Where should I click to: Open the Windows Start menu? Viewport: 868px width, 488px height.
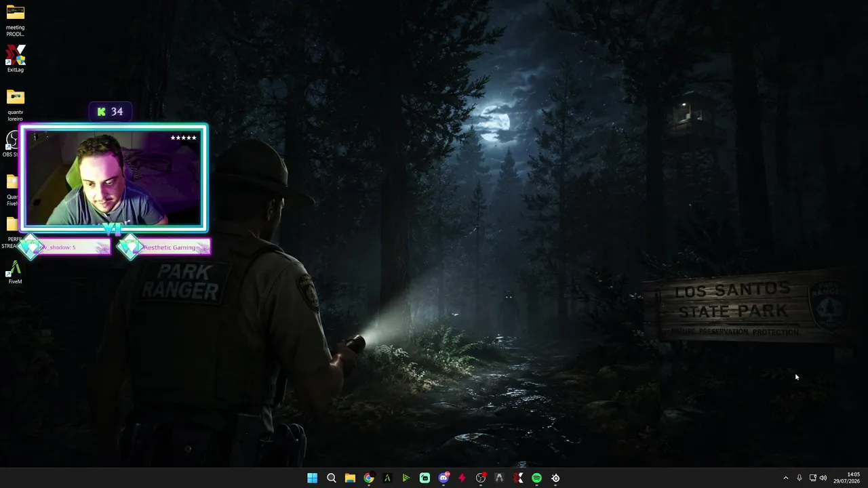(312, 478)
